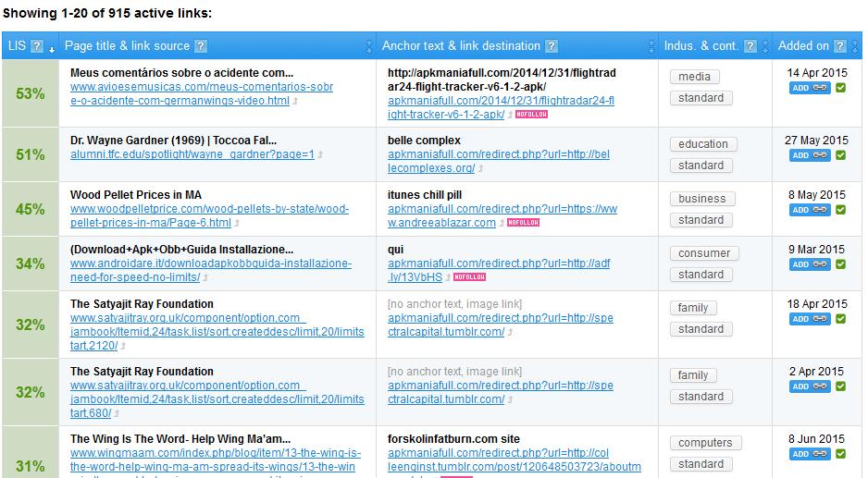The image size is (868, 478).
Task: Click the 53% LIS score cell
Action: pos(30,93)
